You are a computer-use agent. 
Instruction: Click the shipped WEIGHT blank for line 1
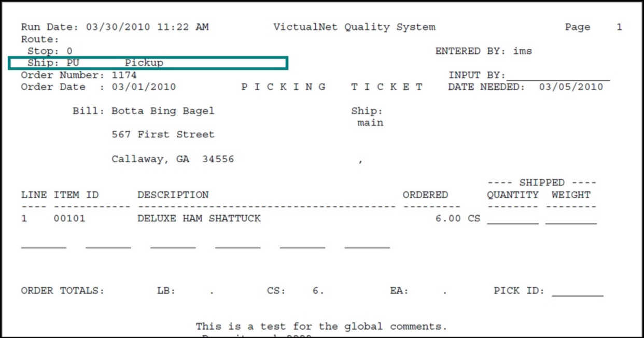tap(571, 219)
